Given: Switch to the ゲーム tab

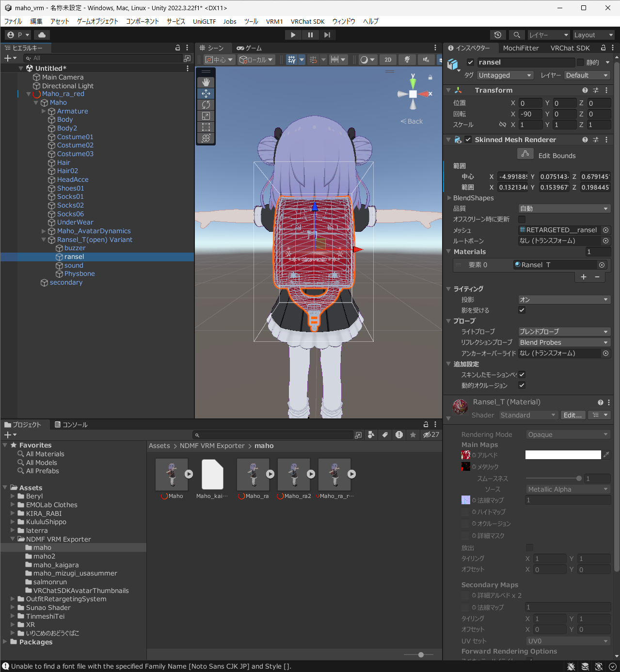Looking at the screenshot, I should [249, 48].
